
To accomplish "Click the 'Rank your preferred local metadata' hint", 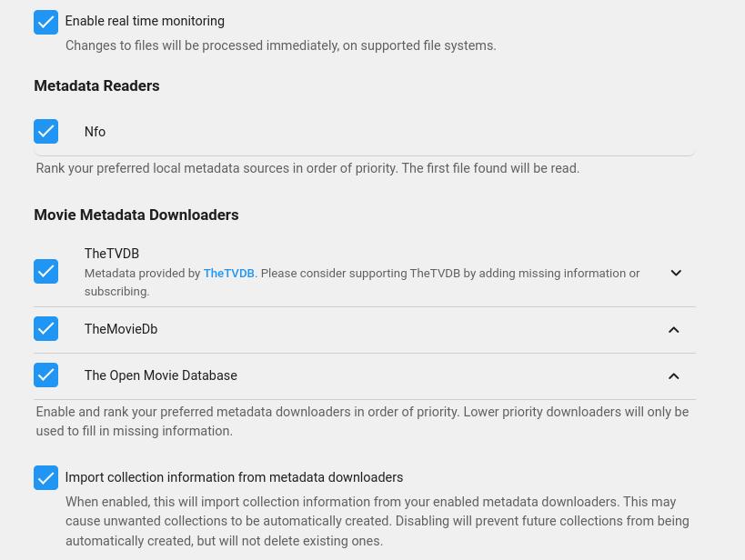I will pyautogui.click(x=307, y=168).
